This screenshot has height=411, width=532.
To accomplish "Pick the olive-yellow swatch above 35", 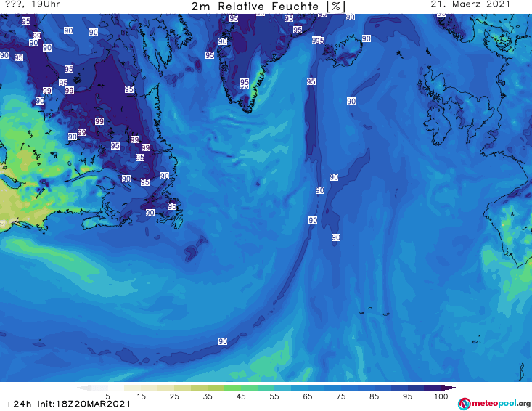I will [x=199, y=388].
